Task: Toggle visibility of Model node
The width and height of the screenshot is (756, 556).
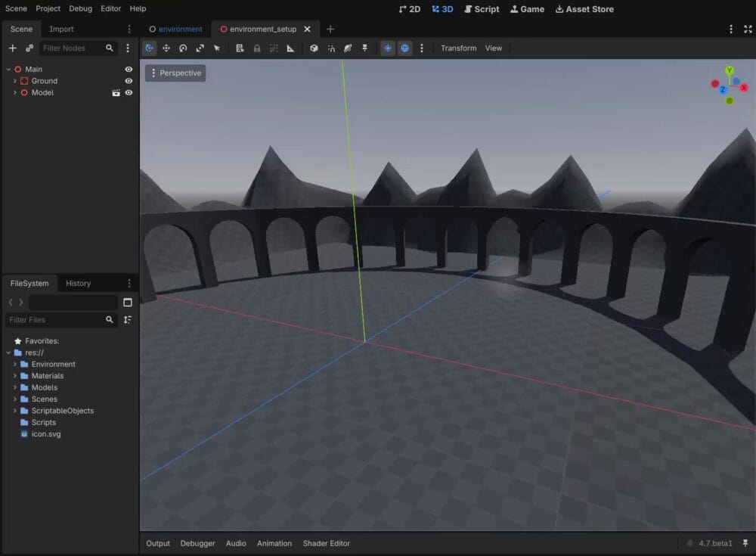Action: 129,92
